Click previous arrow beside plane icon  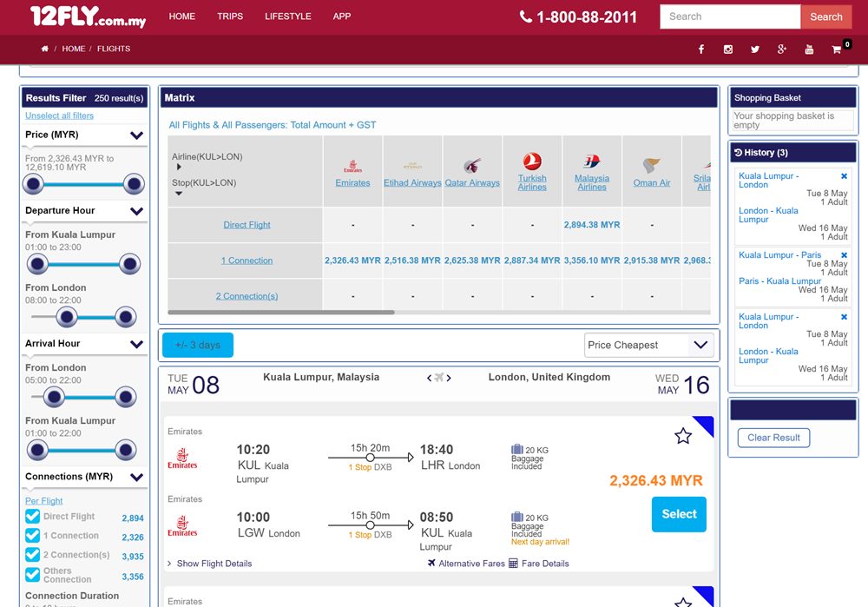click(x=429, y=378)
